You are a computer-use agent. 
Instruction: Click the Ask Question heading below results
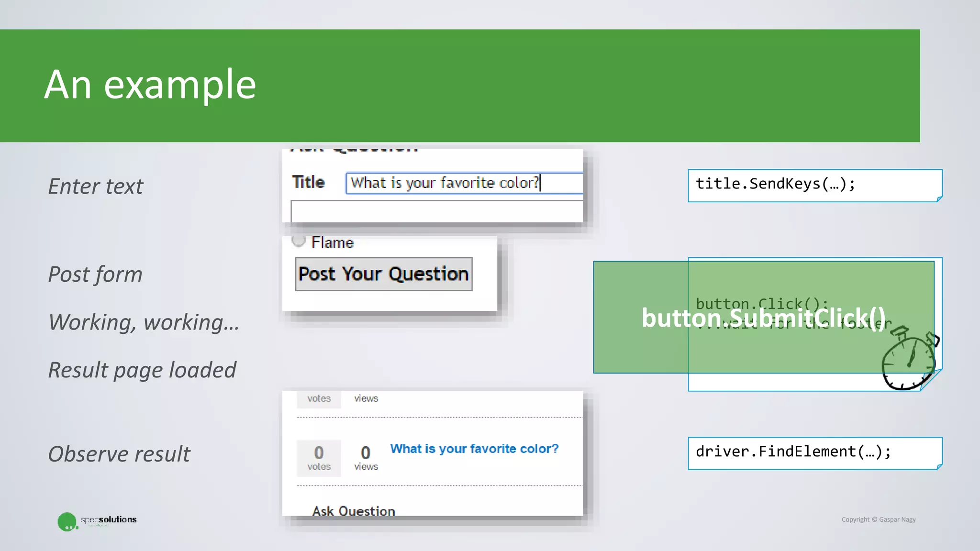coord(354,511)
